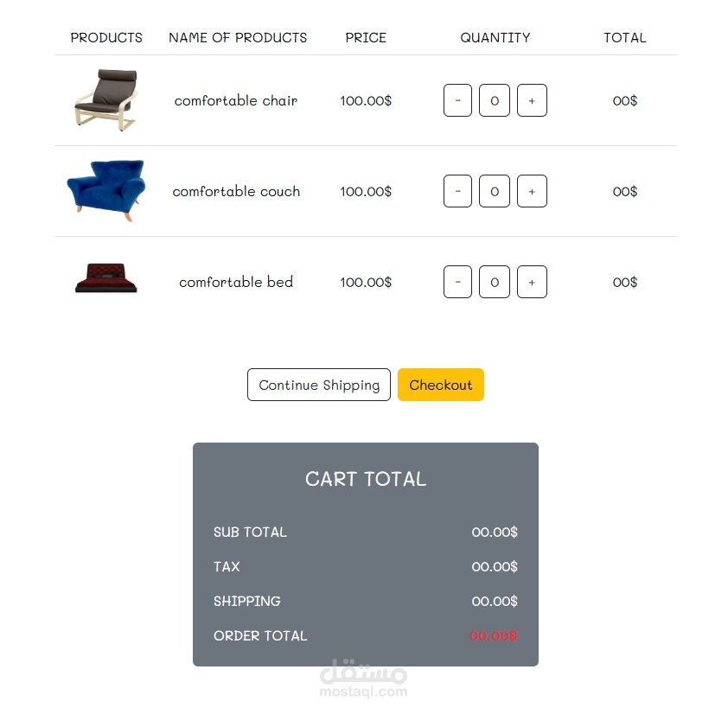This screenshot has width=728, height=714.
Task: Click the comfortable couch quantity field
Action: pos(494,191)
